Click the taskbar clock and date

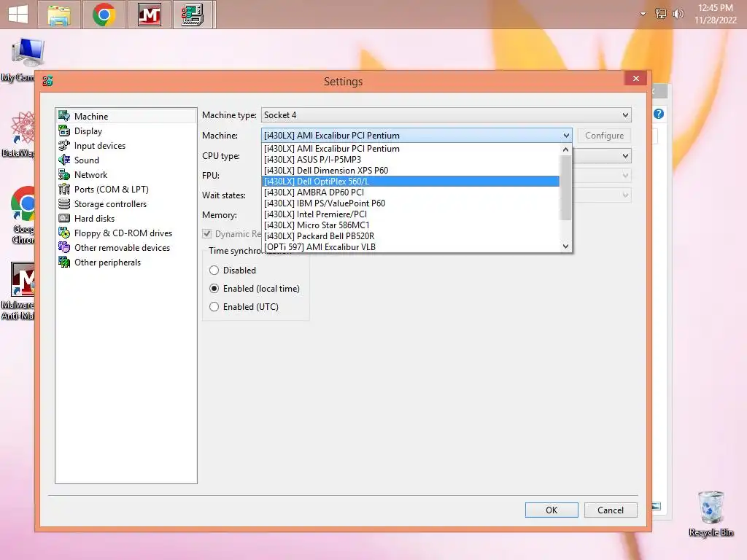coord(715,14)
